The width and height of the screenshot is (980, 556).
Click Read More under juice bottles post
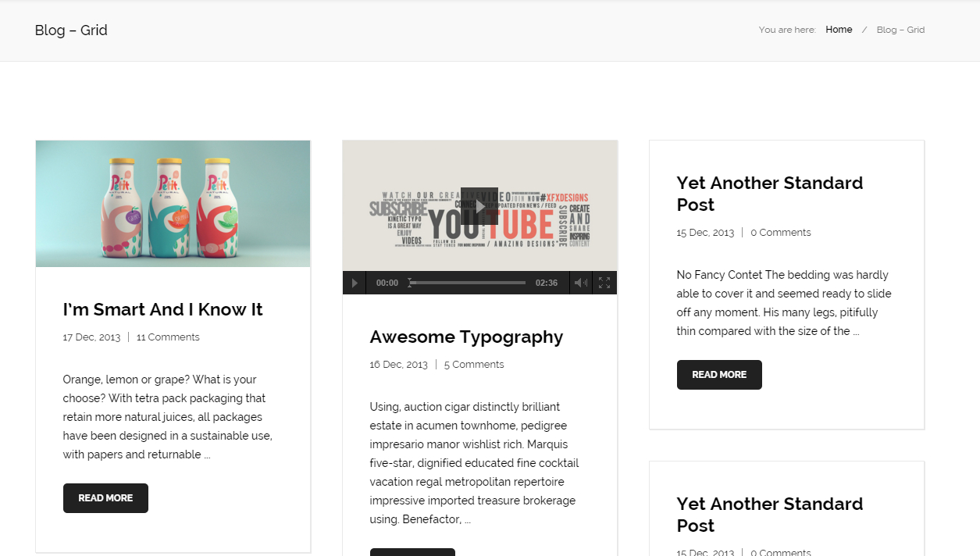click(105, 498)
